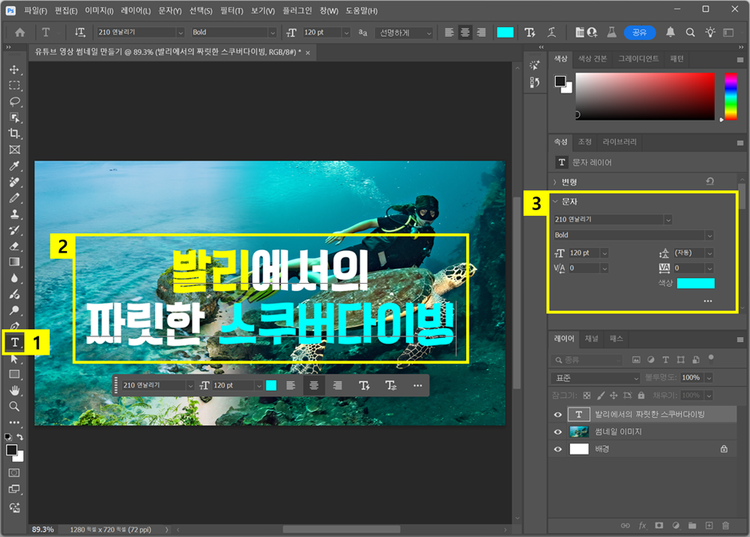
Task: Select the Move tool
Action: click(14, 69)
